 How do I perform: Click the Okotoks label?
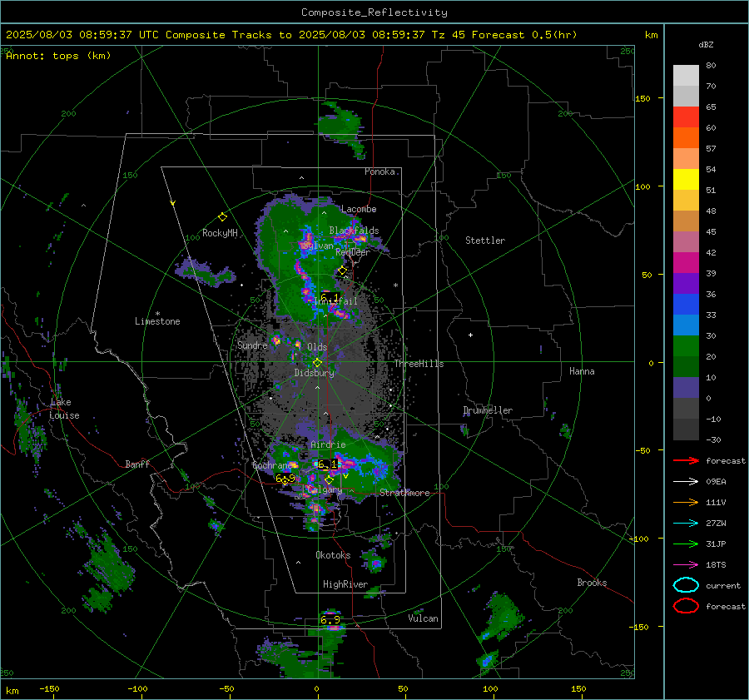pyautogui.click(x=333, y=555)
